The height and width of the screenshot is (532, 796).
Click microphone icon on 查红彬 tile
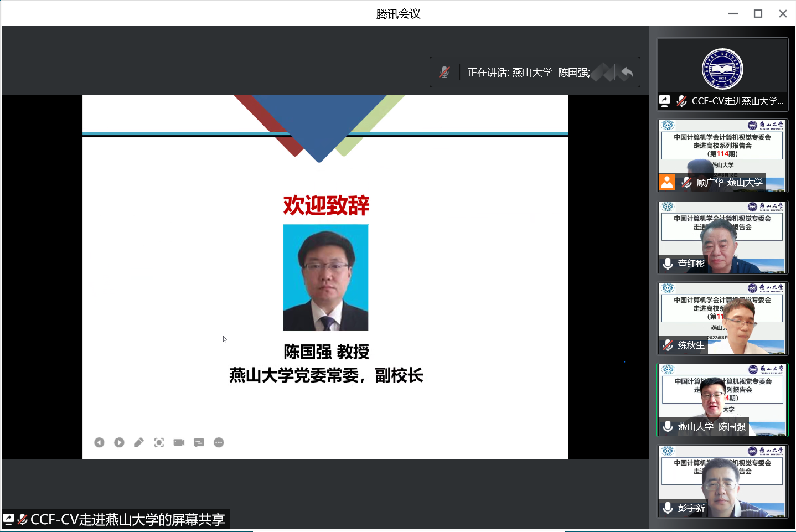(x=668, y=264)
